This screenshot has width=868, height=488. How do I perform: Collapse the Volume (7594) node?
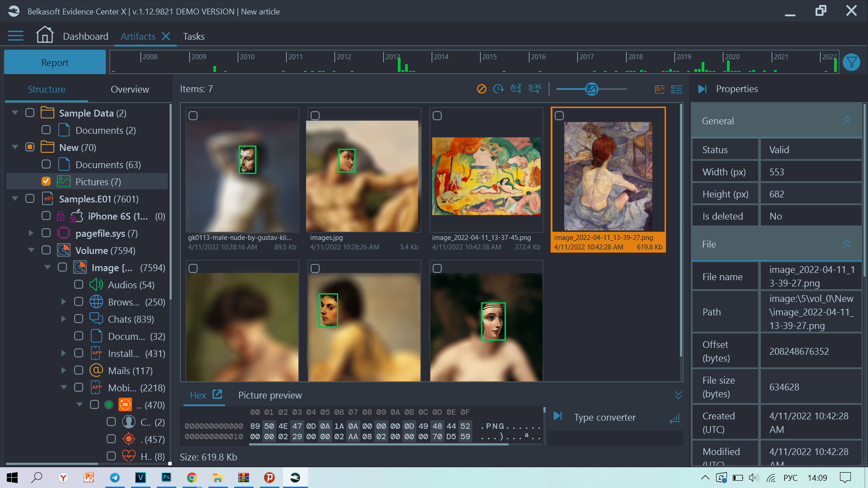pos(31,250)
